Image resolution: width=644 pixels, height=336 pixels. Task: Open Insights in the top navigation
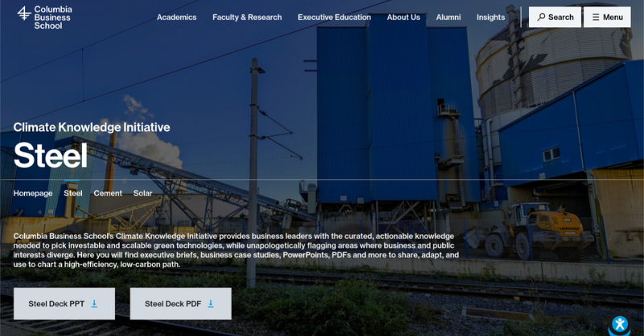490,17
